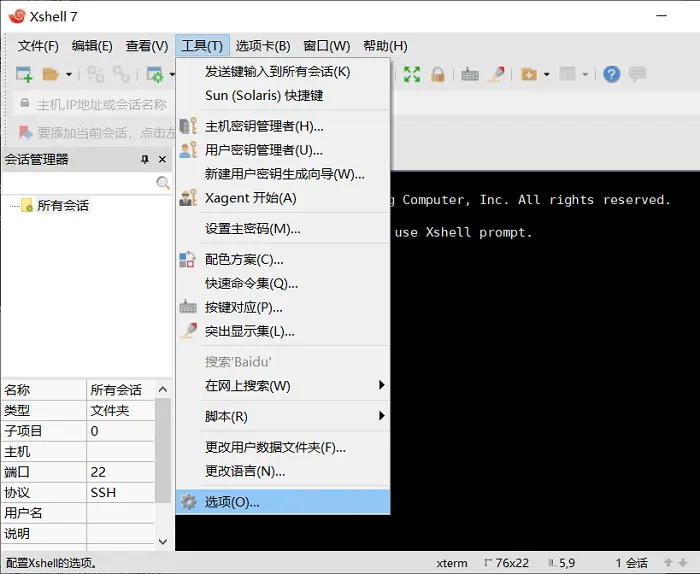This screenshot has height=574, width=700.
Task: Click the session properties gear icon
Action: (x=155, y=74)
